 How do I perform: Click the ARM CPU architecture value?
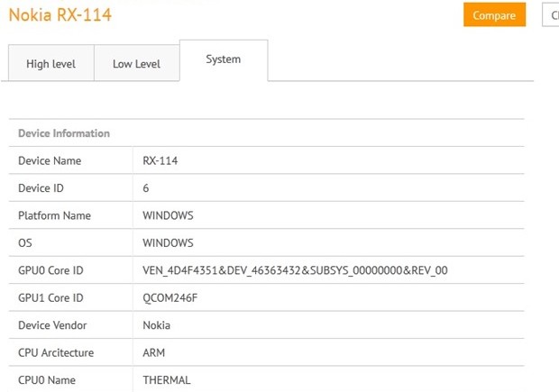pos(154,352)
